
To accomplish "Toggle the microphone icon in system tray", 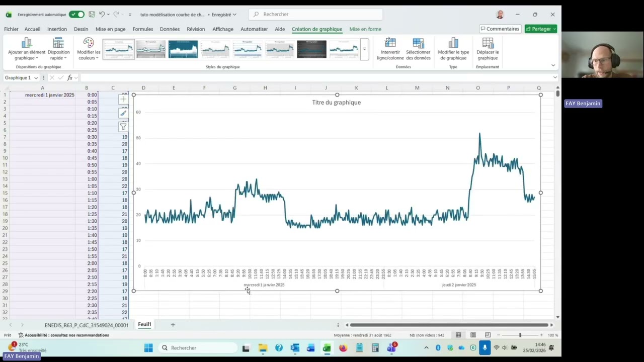I will click(485, 348).
